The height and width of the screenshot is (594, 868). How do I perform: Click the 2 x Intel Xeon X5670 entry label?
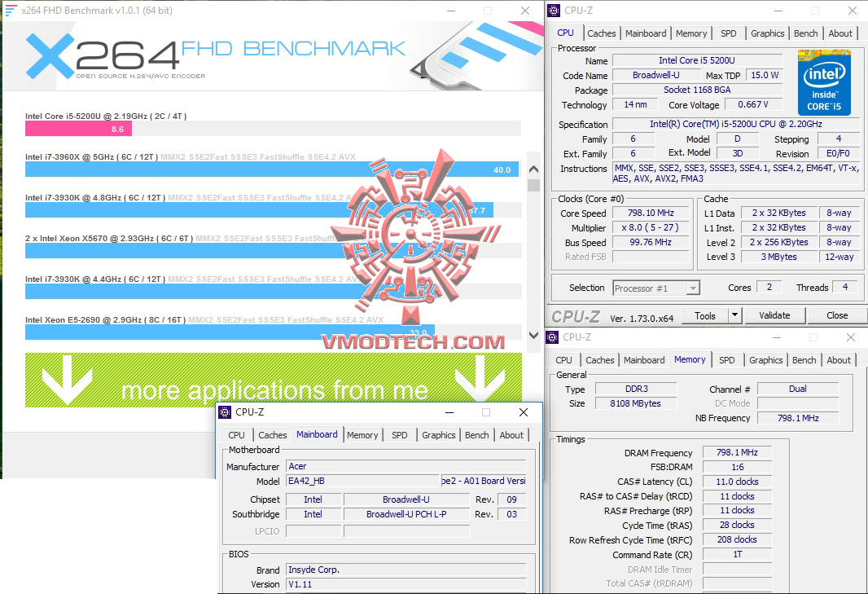108,238
